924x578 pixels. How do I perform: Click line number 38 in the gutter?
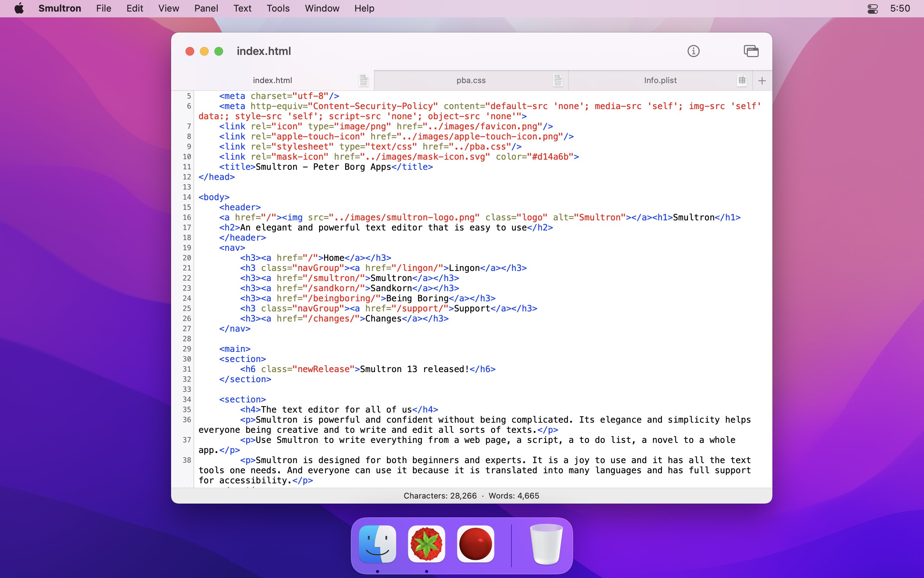click(187, 460)
